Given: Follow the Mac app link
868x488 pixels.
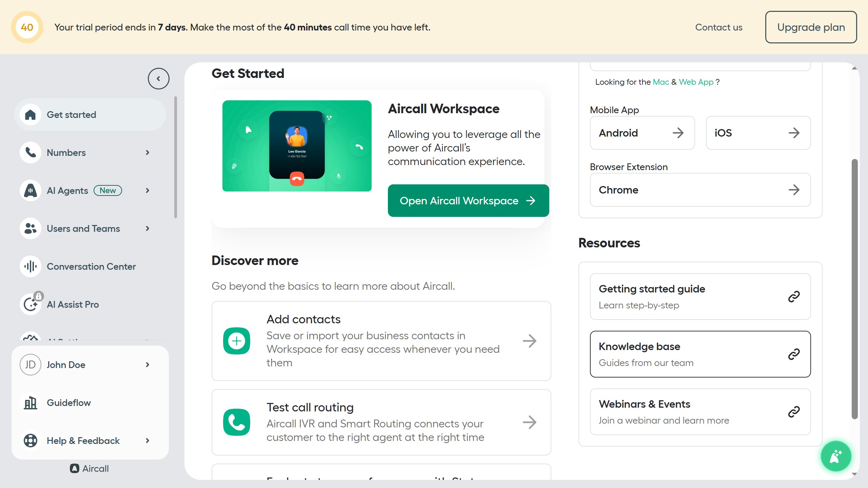Looking at the screenshot, I should tap(661, 82).
